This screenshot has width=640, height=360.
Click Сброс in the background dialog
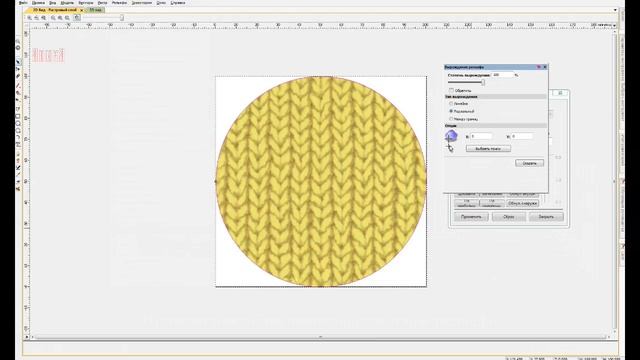(509, 217)
